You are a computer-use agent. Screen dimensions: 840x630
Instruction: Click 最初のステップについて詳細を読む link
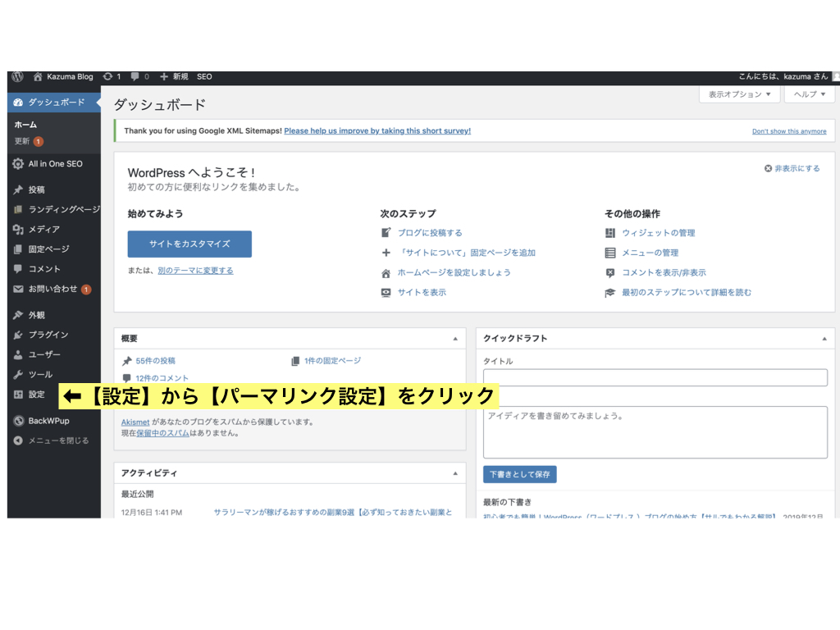tap(687, 293)
